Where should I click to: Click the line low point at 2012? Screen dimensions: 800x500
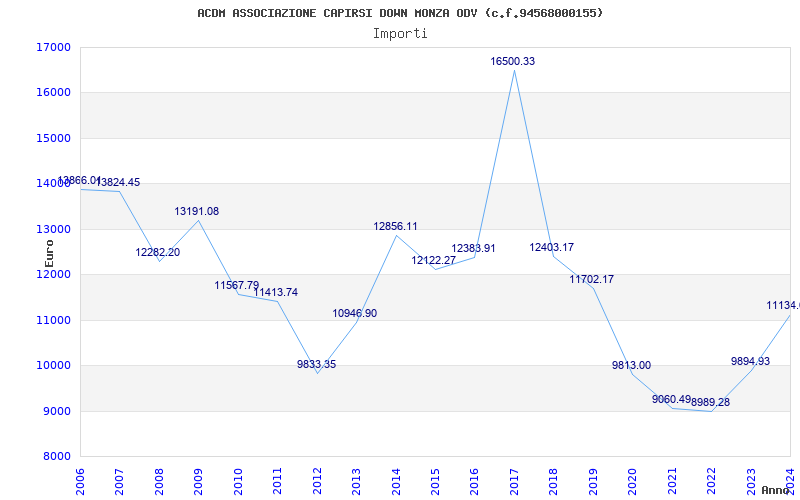[317, 373]
